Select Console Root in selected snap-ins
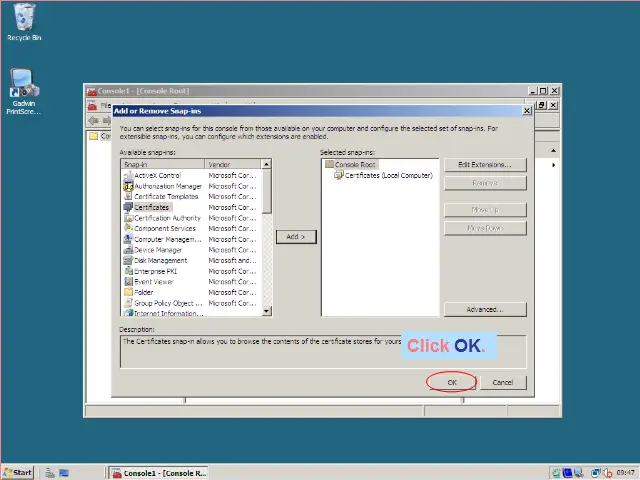 tap(354, 164)
